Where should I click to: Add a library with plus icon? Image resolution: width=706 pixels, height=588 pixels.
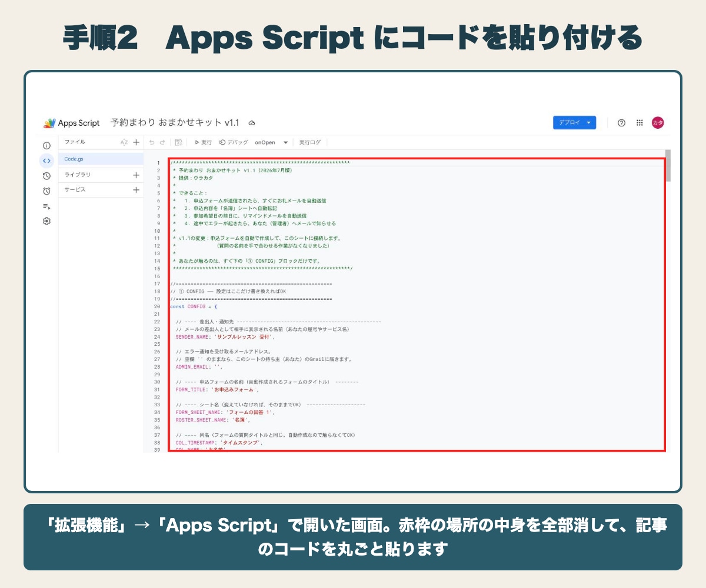pos(136,175)
